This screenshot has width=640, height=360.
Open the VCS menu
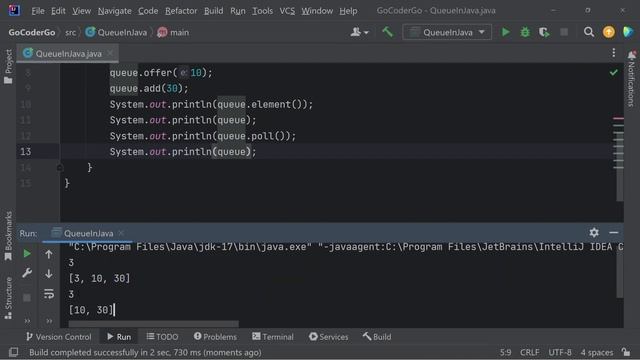coord(287,11)
